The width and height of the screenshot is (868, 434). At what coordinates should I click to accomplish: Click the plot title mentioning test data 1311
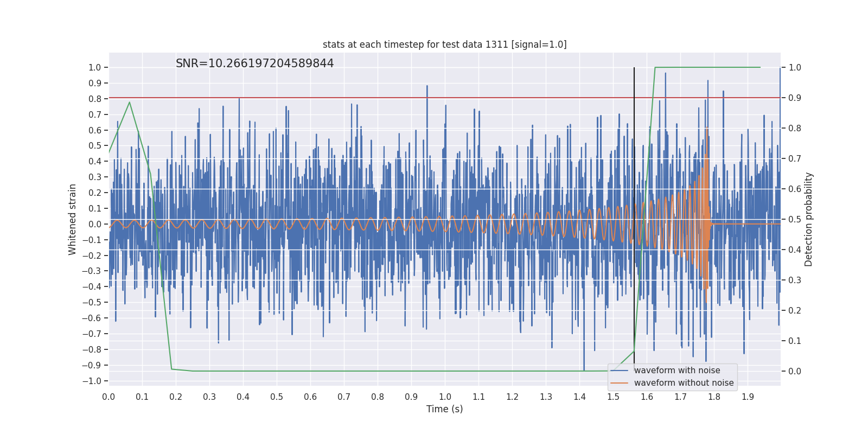pyautogui.click(x=444, y=44)
